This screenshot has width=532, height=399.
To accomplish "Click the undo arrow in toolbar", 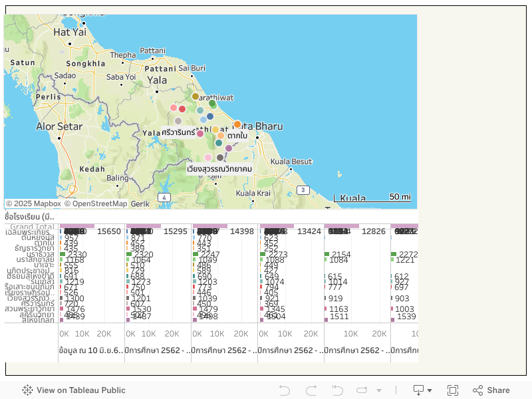I will 285,390.
